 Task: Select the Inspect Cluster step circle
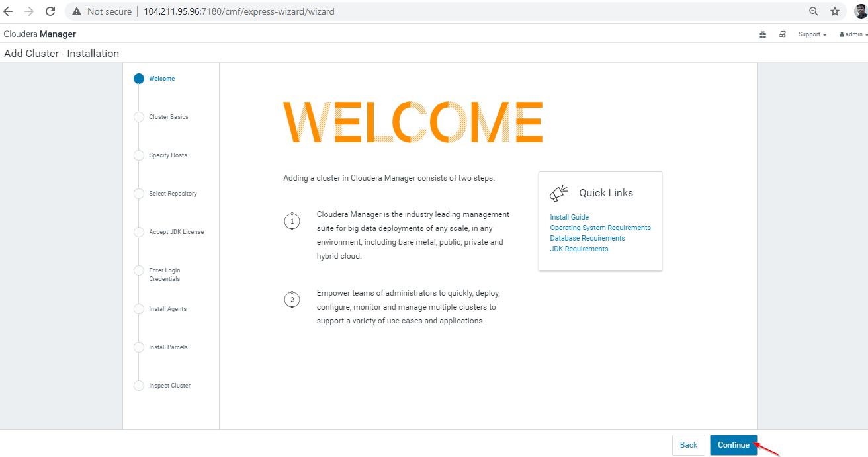coord(139,386)
